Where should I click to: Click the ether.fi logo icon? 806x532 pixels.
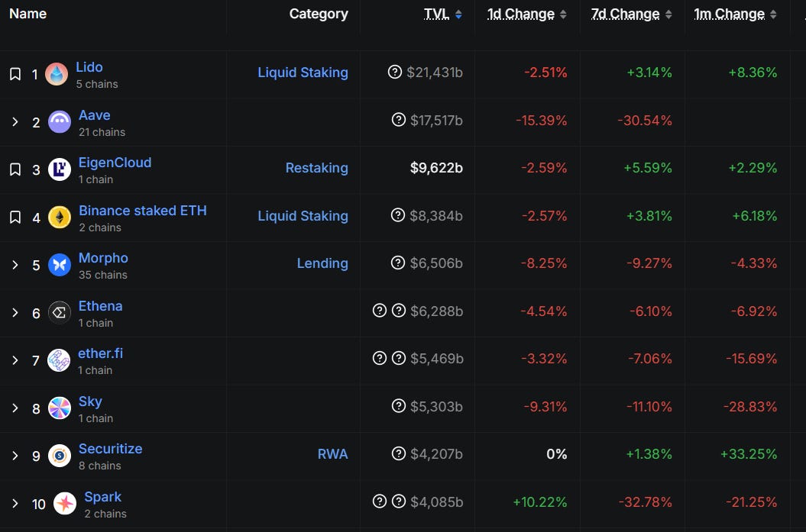point(59,360)
